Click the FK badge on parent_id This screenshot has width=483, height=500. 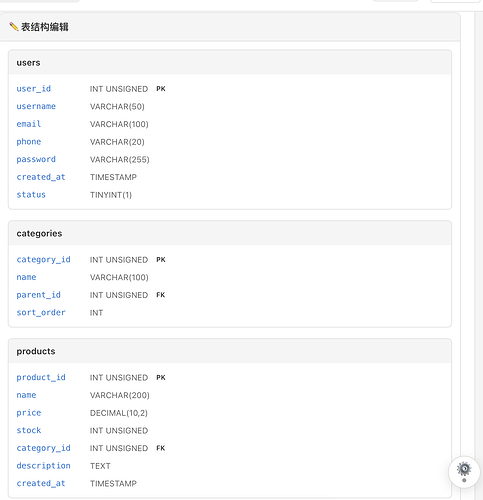tap(161, 295)
